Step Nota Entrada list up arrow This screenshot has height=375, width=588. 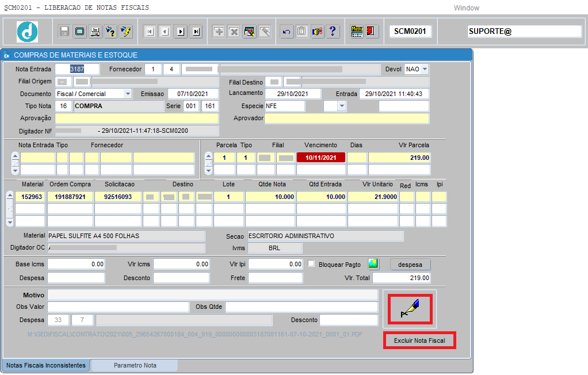click(15, 156)
